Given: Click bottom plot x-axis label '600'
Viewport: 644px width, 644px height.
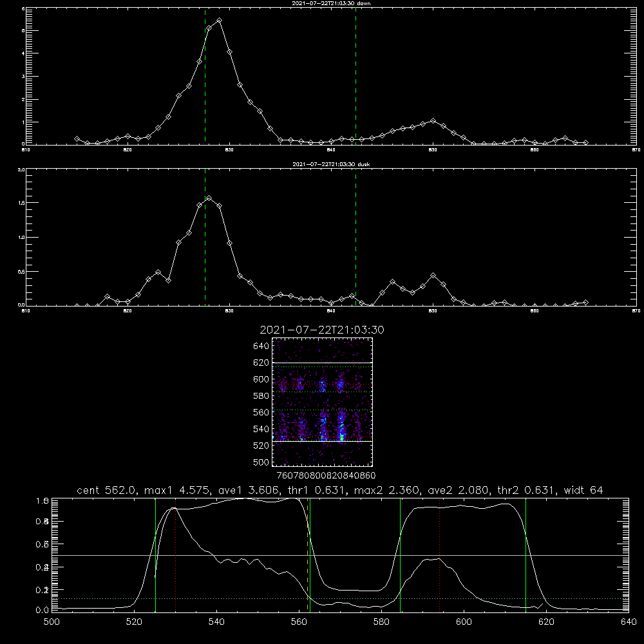Looking at the screenshot, I should (x=464, y=622).
